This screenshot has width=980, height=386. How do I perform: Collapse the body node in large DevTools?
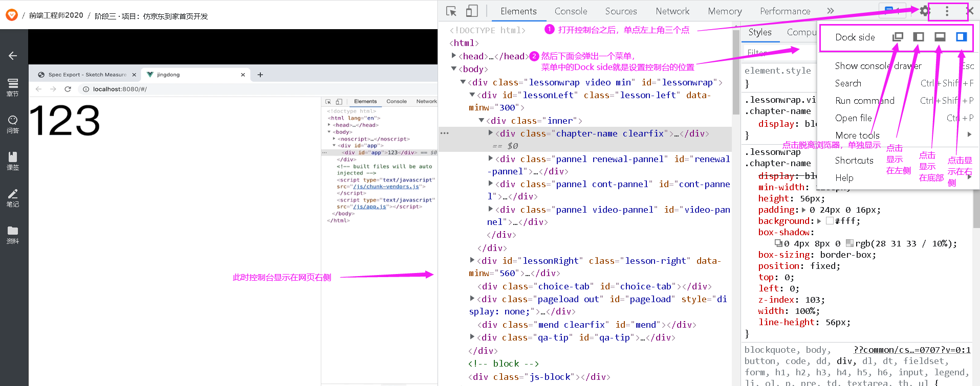(x=454, y=68)
